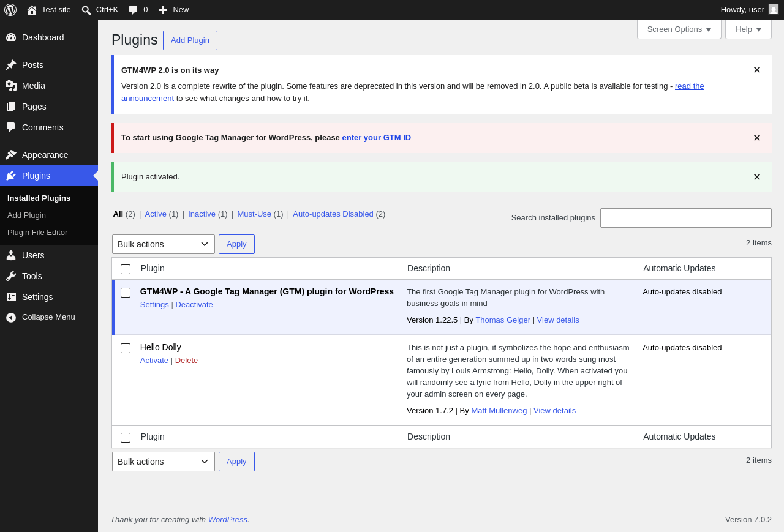Click the Plugins plug icon
Screen dimensions: 784x532
pos(11,176)
